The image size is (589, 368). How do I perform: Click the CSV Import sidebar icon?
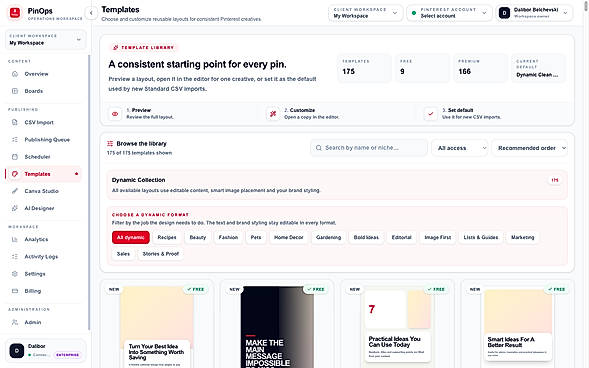click(15, 122)
